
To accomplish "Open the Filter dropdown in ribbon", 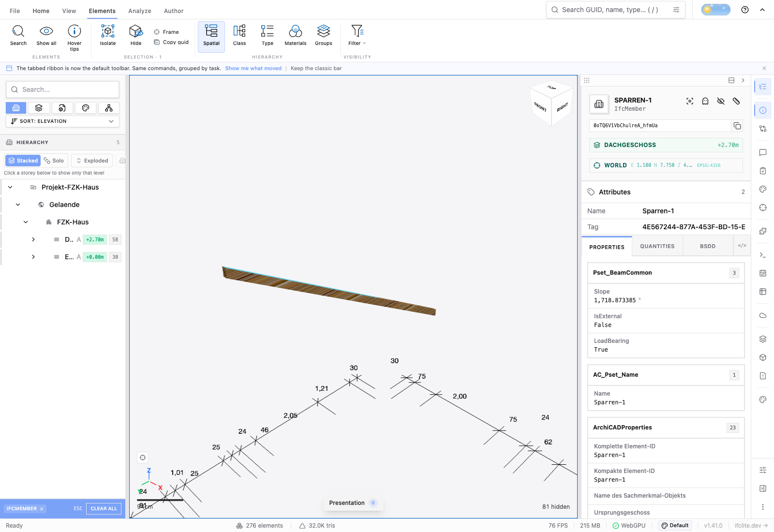I will click(x=357, y=36).
